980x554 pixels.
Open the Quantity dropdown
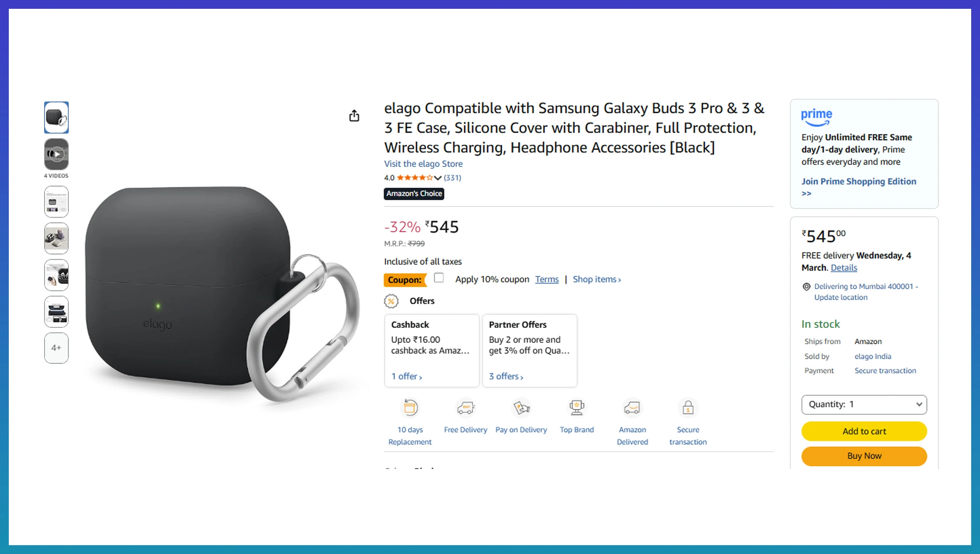[864, 405]
